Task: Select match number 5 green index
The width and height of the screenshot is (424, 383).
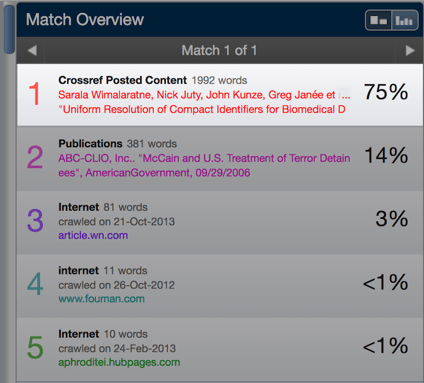Action: [x=35, y=347]
